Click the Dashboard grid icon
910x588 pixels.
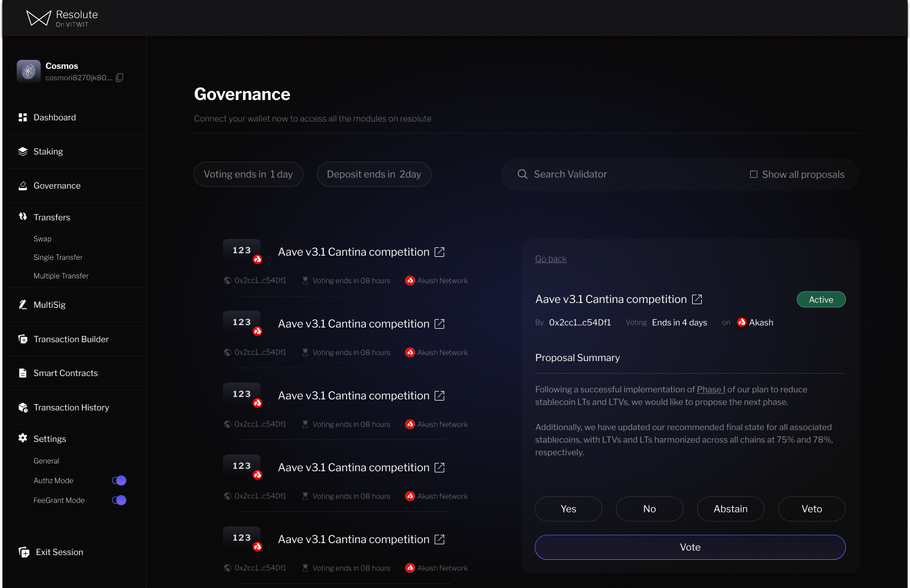[x=23, y=117]
